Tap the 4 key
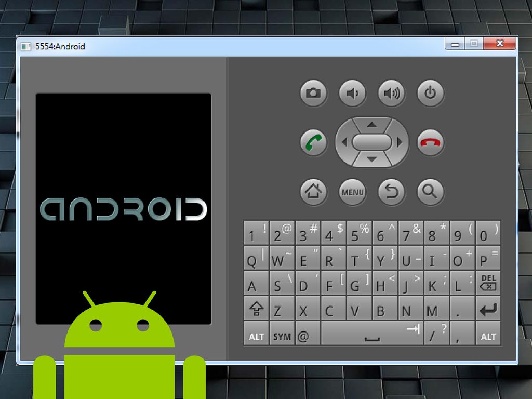This screenshot has width=532, height=399. point(334,232)
